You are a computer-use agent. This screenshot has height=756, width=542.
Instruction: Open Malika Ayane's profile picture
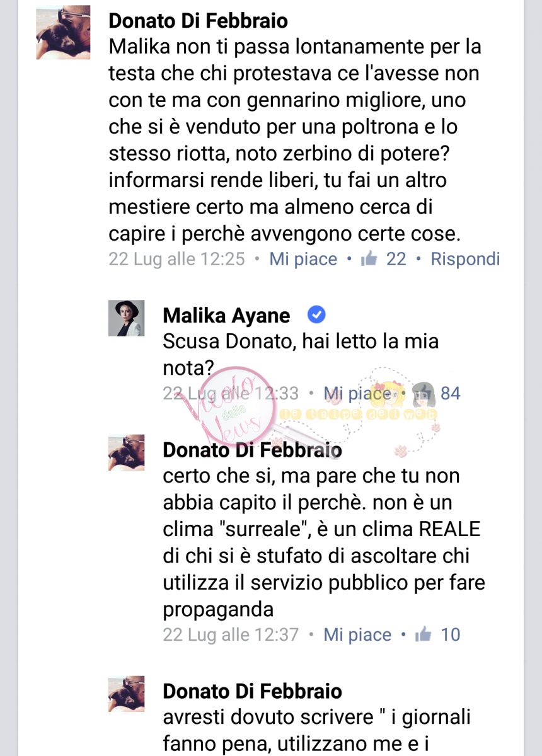click(x=130, y=318)
